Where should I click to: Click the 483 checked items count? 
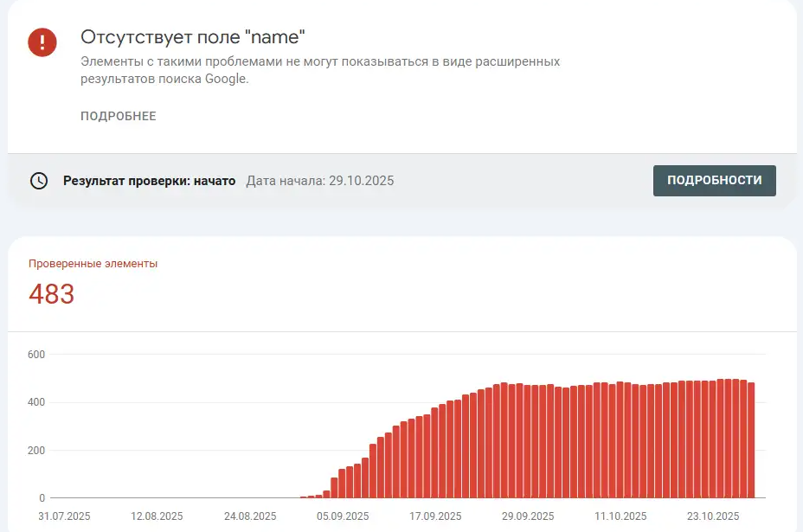(52, 294)
